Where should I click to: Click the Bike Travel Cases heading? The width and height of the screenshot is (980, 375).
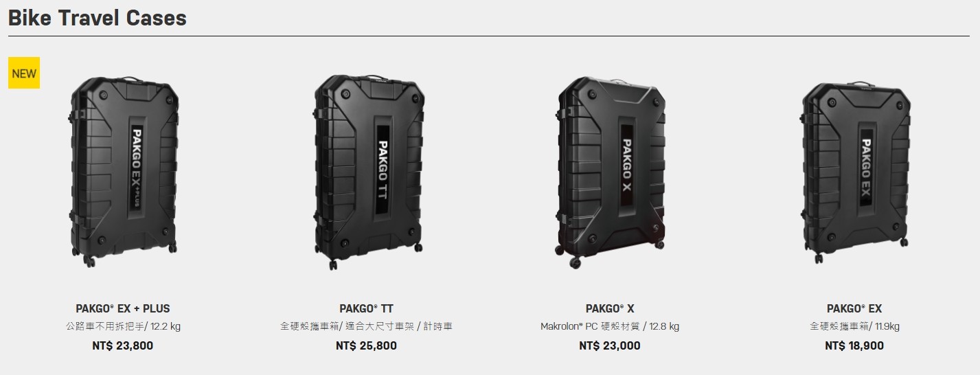coord(98,18)
